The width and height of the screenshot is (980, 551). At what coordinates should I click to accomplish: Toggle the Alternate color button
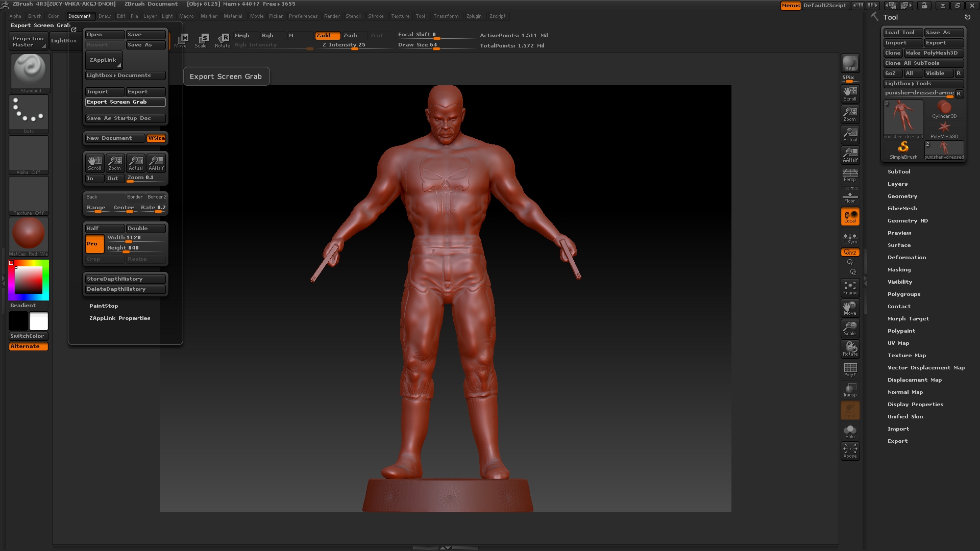click(x=29, y=346)
